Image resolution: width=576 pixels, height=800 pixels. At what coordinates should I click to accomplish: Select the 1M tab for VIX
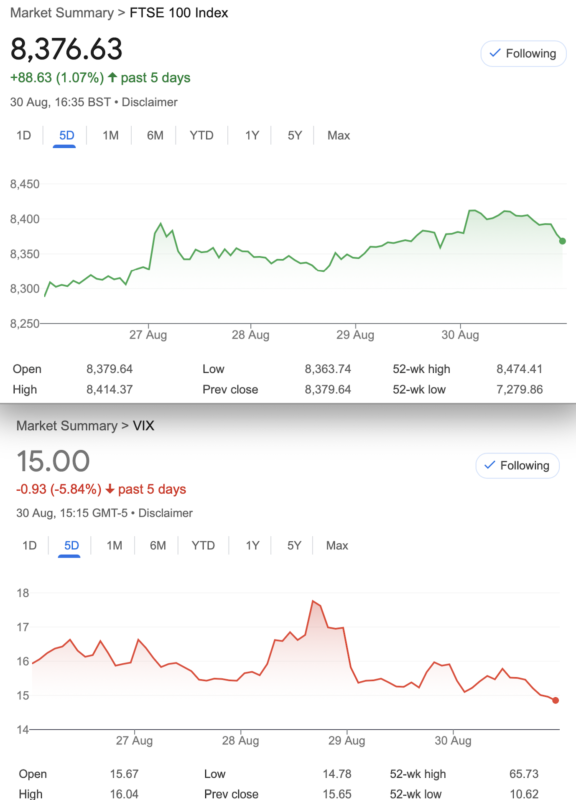coord(114,545)
